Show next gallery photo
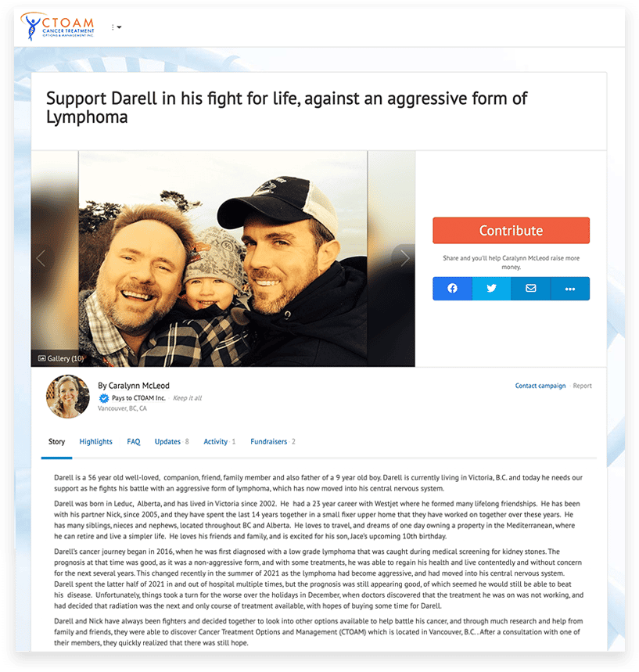 404,258
